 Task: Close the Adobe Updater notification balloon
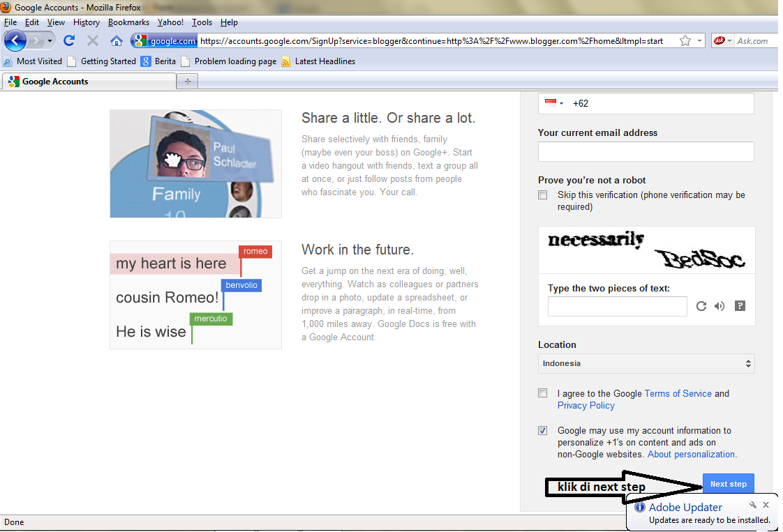click(x=766, y=505)
